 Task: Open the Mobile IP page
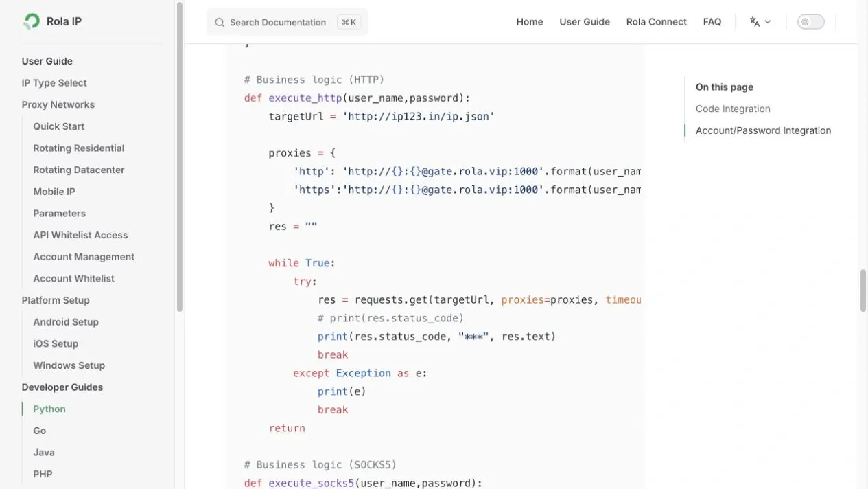(54, 192)
